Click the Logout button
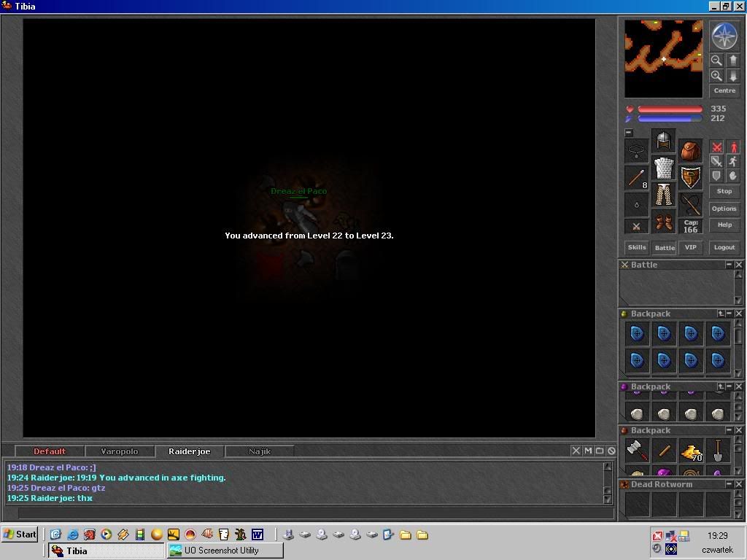This screenshot has width=747, height=560. tap(724, 247)
